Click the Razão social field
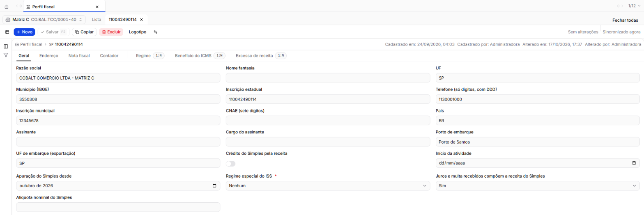644x215 pixels. tap(118, 78)
